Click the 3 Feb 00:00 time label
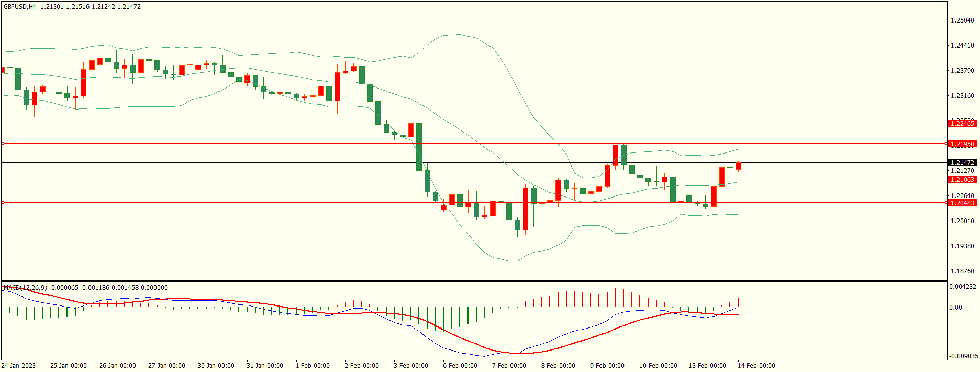The height and width of the screenshot is (372, 980). [411, 365]
